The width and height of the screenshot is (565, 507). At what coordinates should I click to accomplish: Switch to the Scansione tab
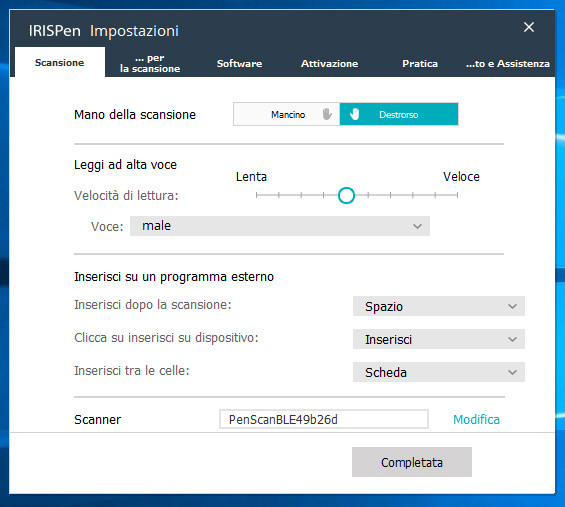(x=60, y=62)
